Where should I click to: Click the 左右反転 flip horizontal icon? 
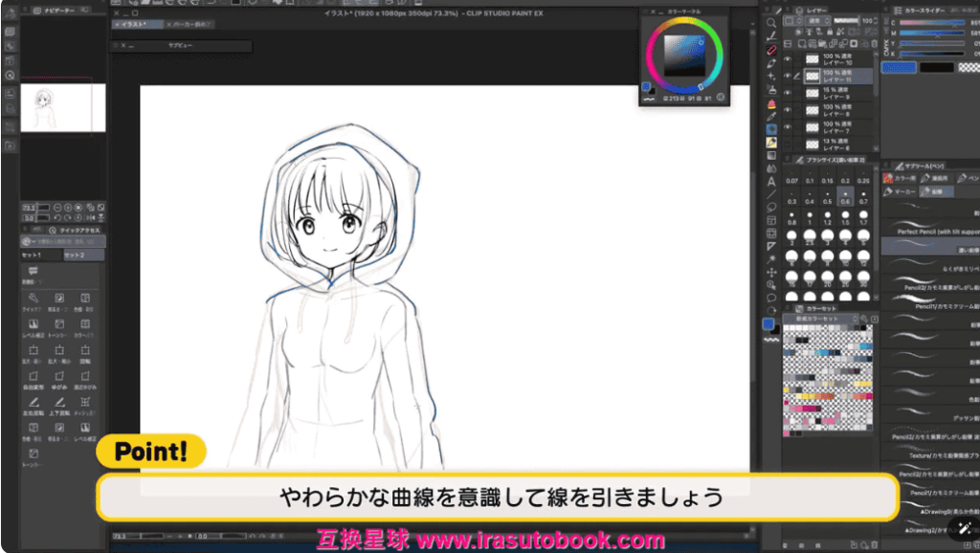(x=33, y=402)
